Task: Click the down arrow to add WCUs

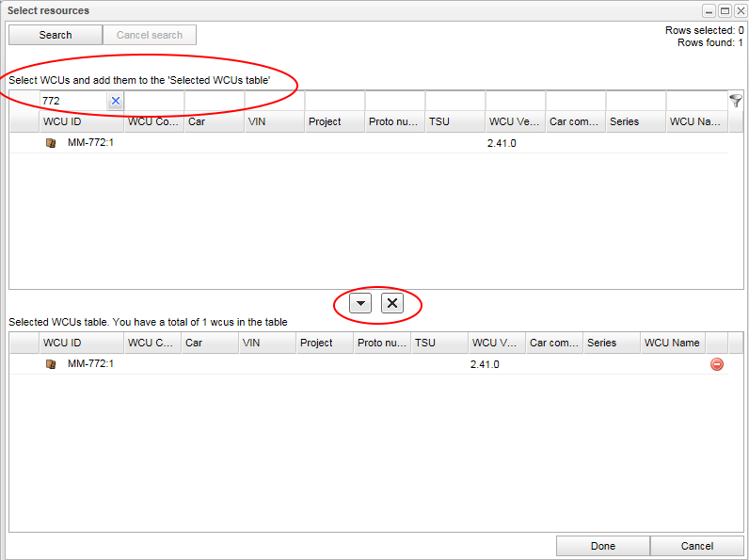Action: (x=360, y=303)
